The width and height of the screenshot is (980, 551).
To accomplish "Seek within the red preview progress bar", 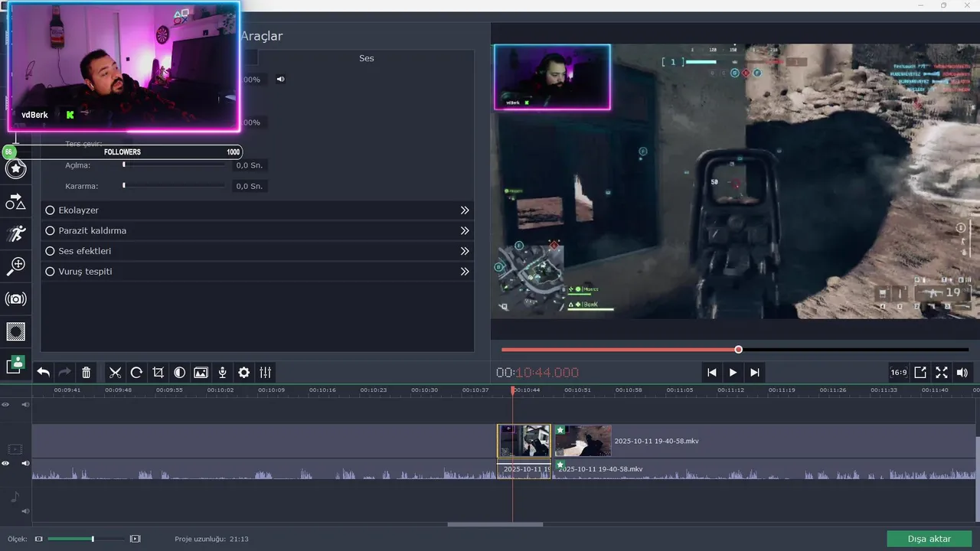I will click(735, 350).
